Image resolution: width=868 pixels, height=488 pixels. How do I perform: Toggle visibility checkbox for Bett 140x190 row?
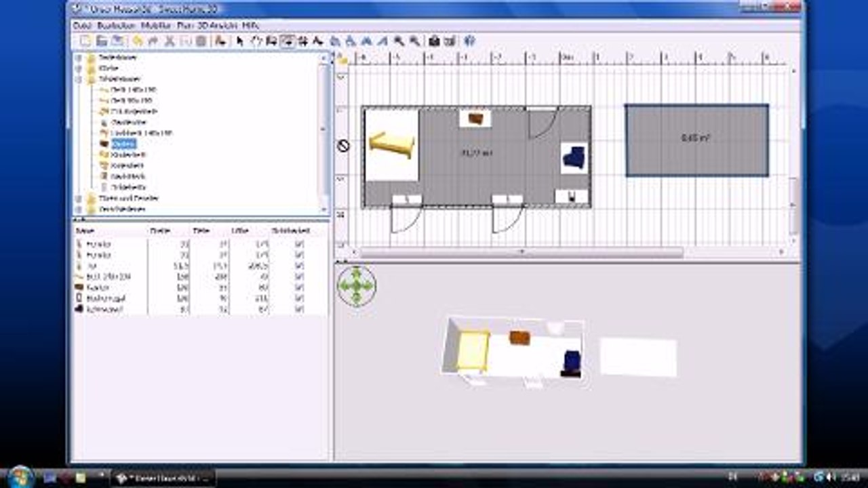click(299, 277)
